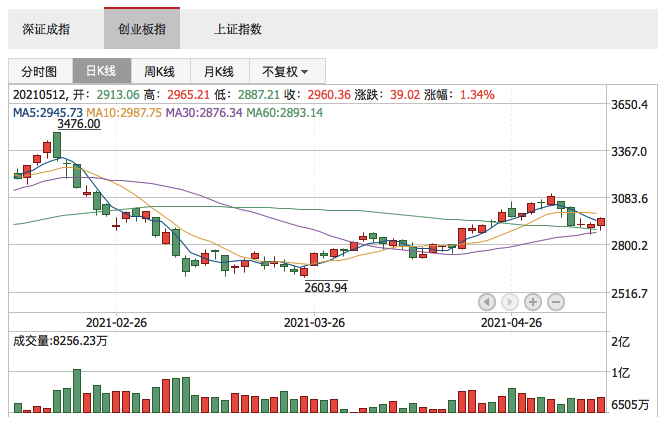The image size is (665, 423).
Task: Pan the chart right with the arrow icon
Action: tap(509, 302)
